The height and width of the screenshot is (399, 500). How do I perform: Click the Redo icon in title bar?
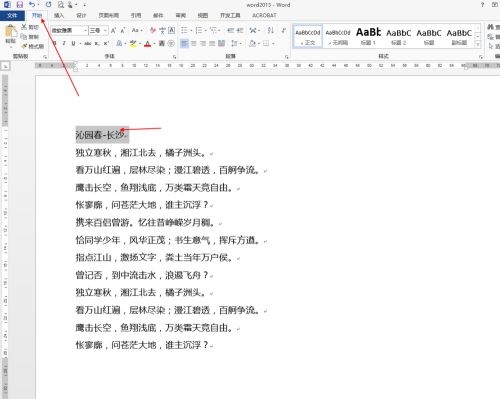[49, 4]
